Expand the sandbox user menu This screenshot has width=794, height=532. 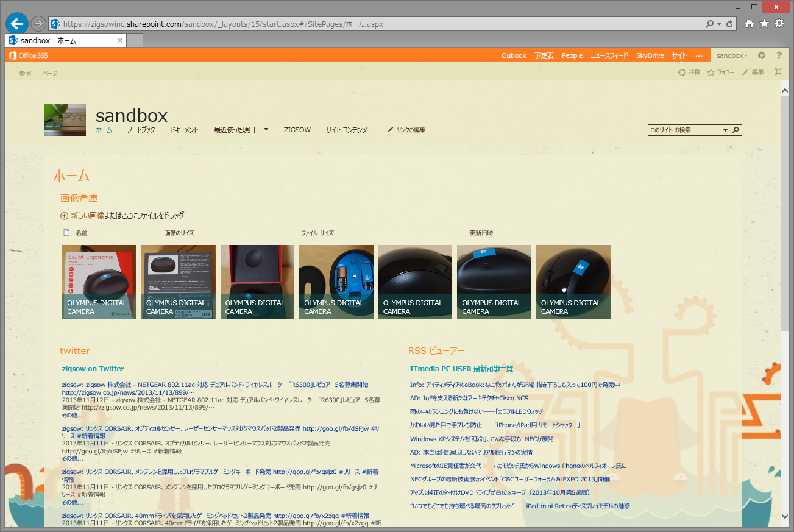[732, 55]
